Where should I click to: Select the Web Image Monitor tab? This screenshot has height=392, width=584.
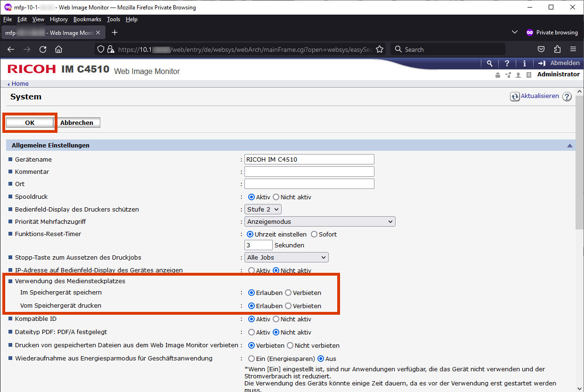click(53, 33)
